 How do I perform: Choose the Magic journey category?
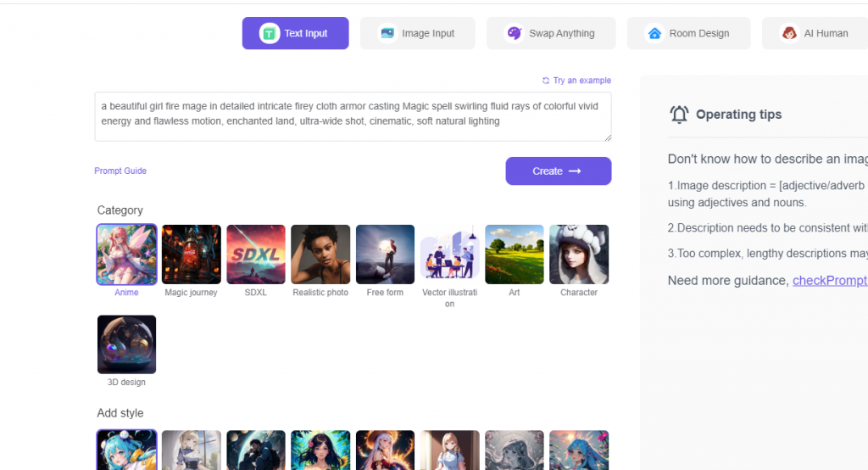(191, 255)
